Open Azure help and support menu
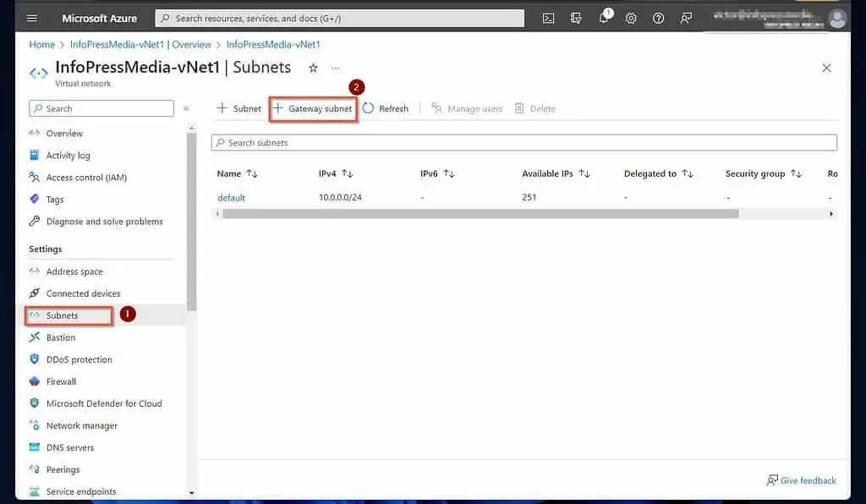Viewport: 866px width, 504px height. (658, 17)
